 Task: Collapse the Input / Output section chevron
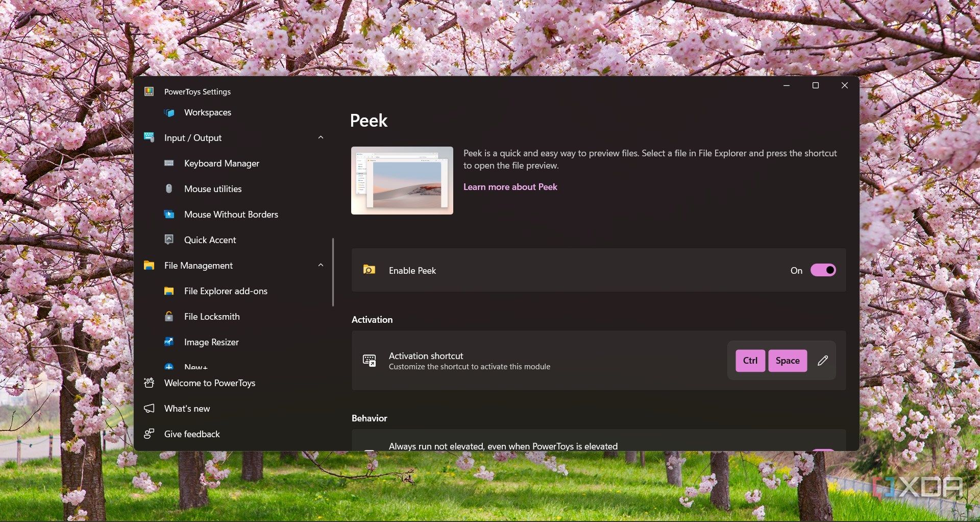click(x=321, y=137)
